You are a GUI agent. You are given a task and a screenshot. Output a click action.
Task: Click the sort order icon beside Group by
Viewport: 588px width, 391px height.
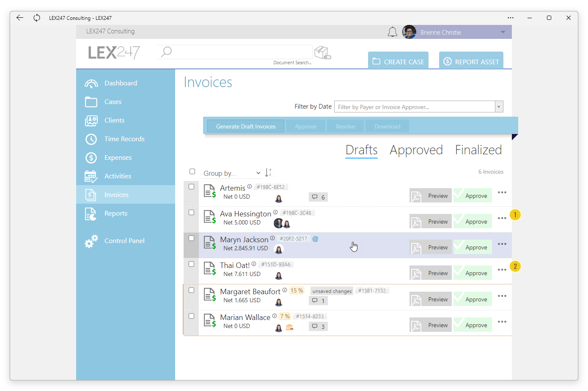click(x=268, y=172)
